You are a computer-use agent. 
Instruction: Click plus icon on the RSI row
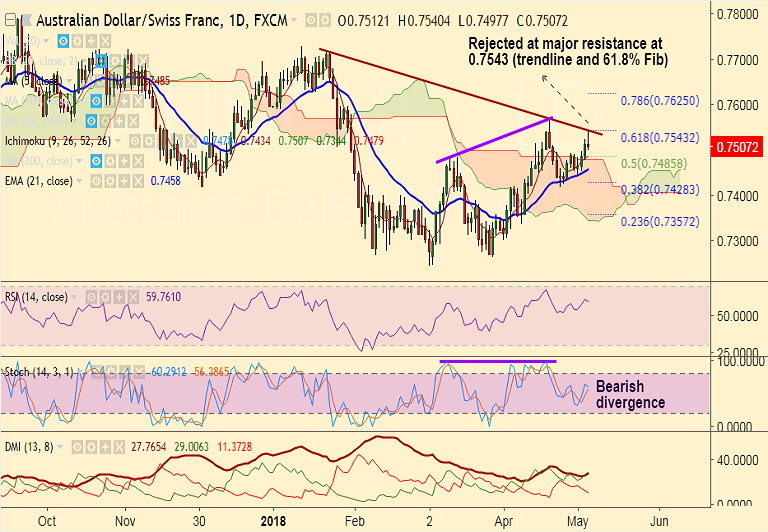click(x=120, y=297)
